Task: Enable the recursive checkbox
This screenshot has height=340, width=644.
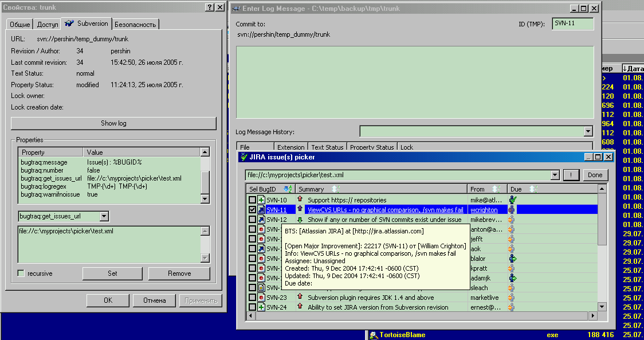Action: tap(21, 273)
